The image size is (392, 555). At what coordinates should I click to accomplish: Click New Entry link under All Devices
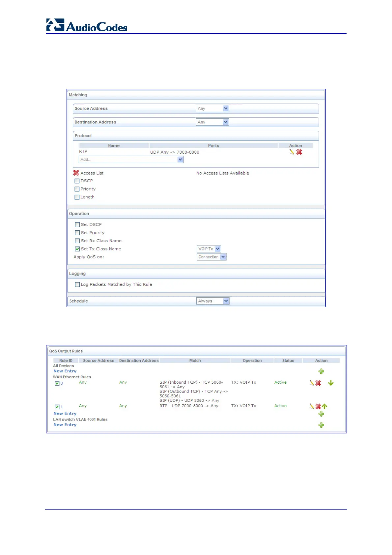click(65, 371)
